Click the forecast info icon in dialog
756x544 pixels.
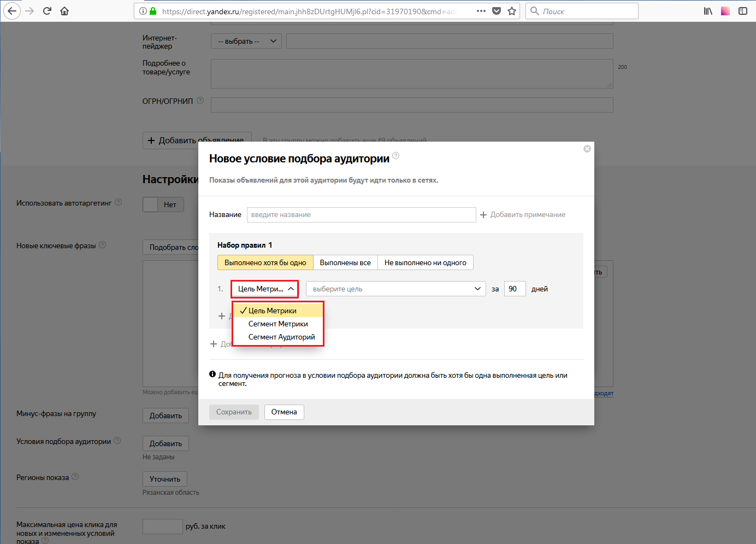click(x=212, y=375)
